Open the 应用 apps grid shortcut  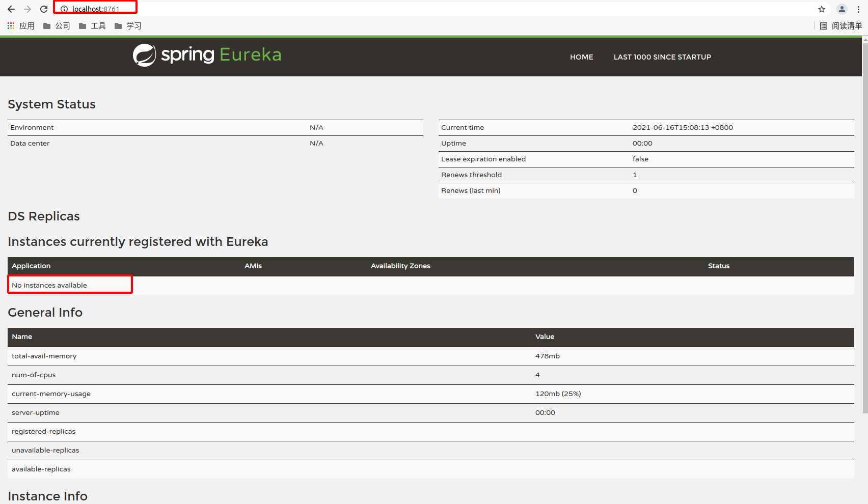point(21,26)
